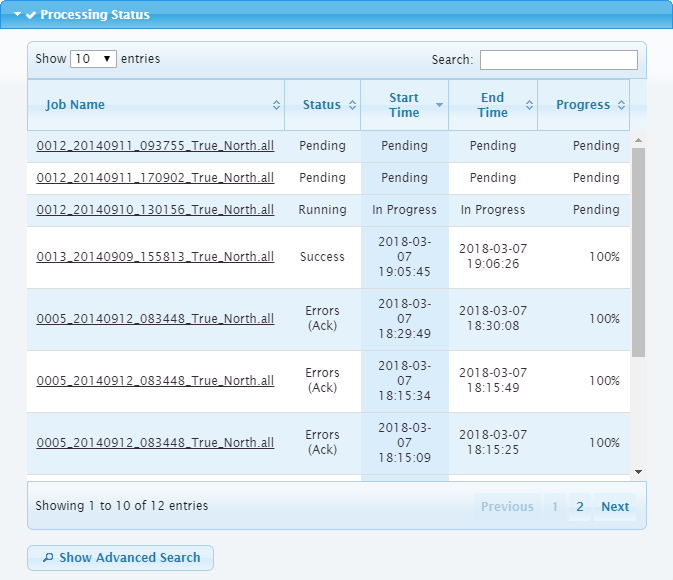Image resolution: width=673 pixels, height=580 pixels.
Task: Open job 0012_20140911_170902_True_North.all
Action: (x=155, y=178)
